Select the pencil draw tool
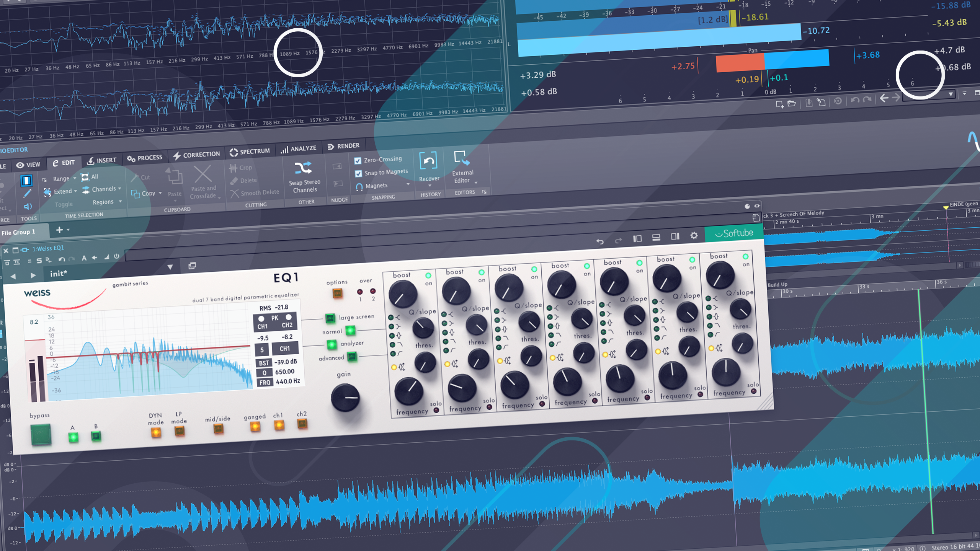 pos(27,194)
